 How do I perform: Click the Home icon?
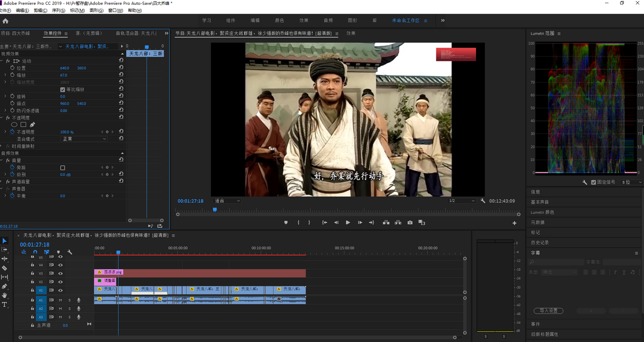pyautogui.click(x=5, y=21)
